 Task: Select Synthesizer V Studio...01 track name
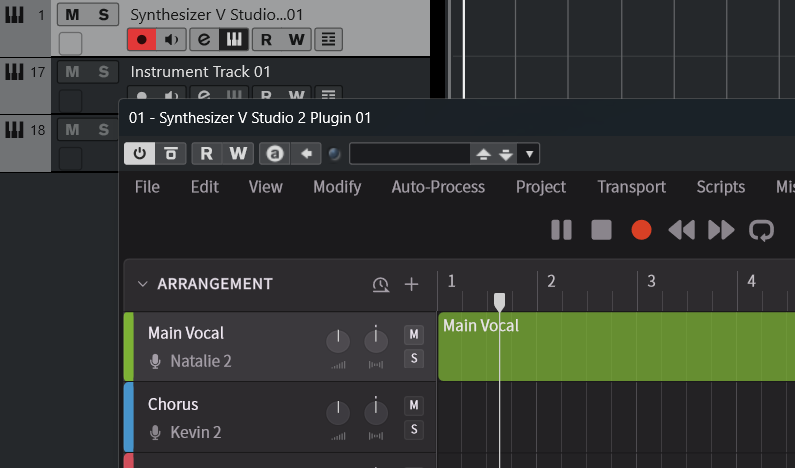coord(216,15)
